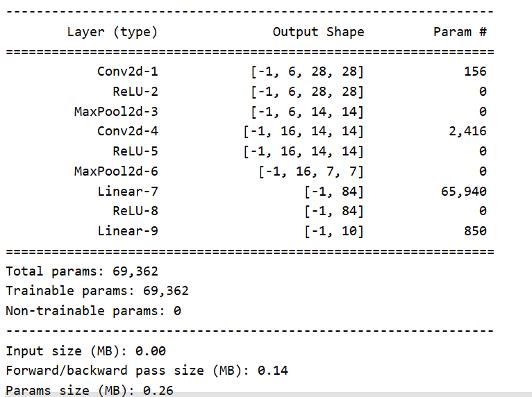Click the 2,416 parameter count

[468, 132]
